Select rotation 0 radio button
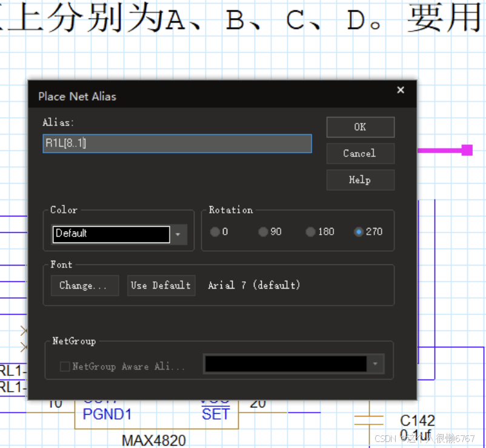 [x=215, y=232]
